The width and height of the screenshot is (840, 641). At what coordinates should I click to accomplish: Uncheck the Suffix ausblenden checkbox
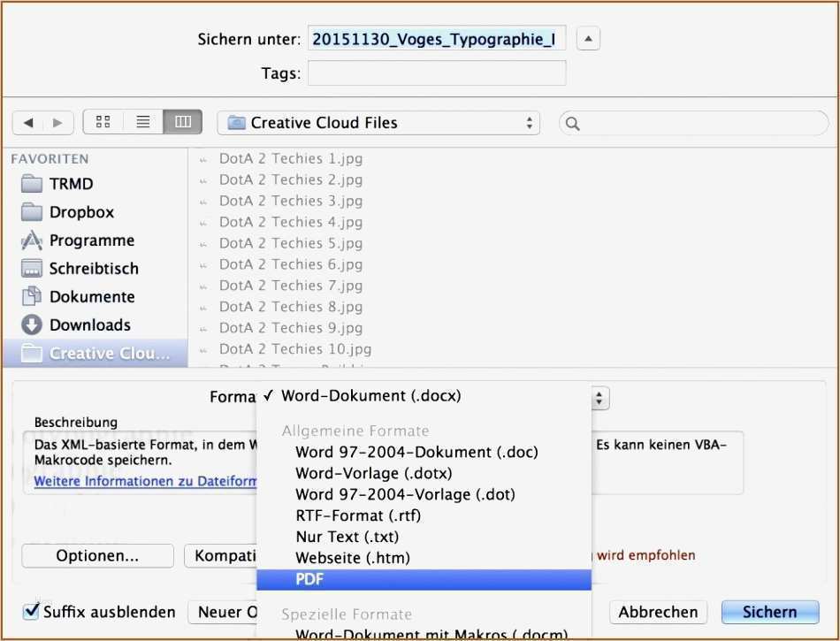31,611
